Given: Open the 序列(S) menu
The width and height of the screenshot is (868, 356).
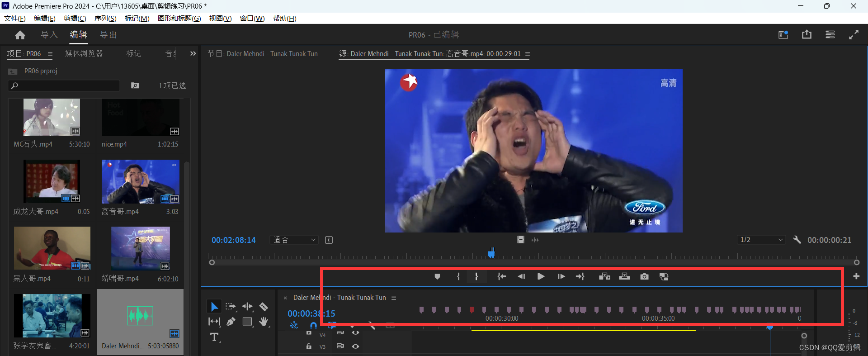Looking at the screenshot, I should pyautogui.click(x=105, y=18).
